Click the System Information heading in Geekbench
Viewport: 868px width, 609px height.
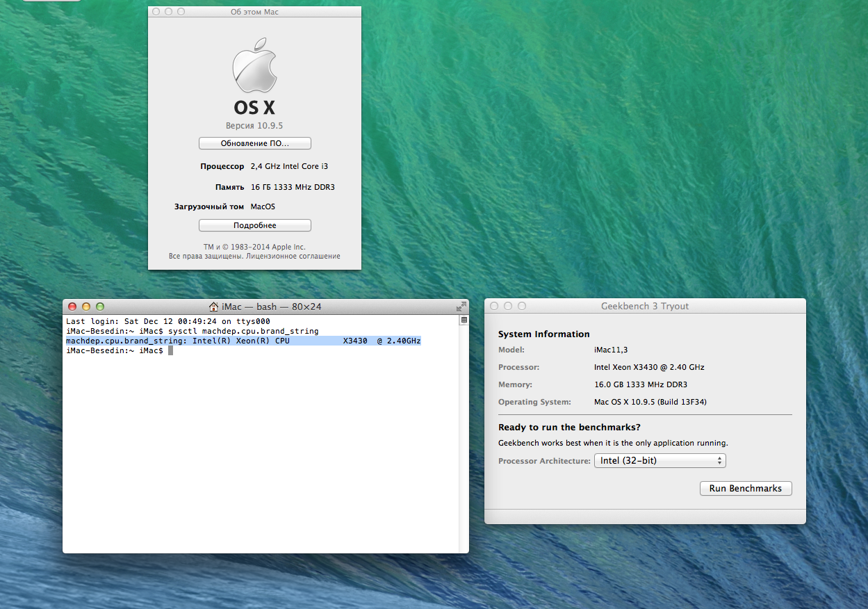pyautogui.click(x=544, y=334)
